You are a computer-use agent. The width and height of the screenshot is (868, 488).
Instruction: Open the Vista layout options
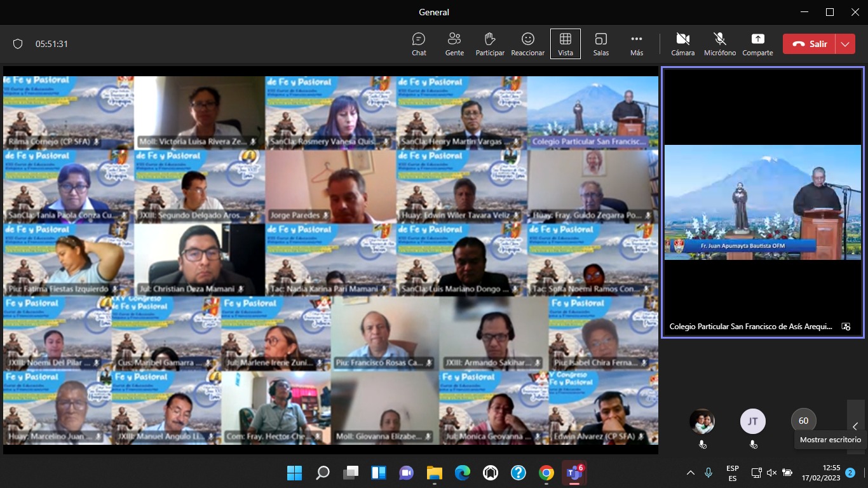(x=565, y=44)
